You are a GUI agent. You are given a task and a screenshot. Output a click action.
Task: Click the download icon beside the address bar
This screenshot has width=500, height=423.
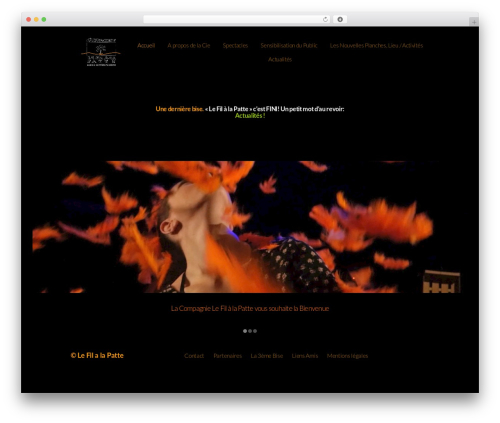click(340, 19)
